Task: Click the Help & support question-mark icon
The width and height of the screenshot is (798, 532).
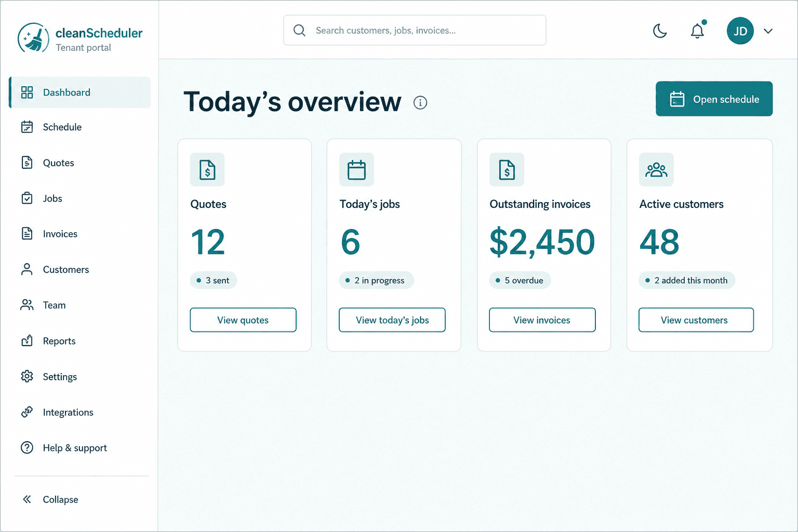Action: click(27, 447)
